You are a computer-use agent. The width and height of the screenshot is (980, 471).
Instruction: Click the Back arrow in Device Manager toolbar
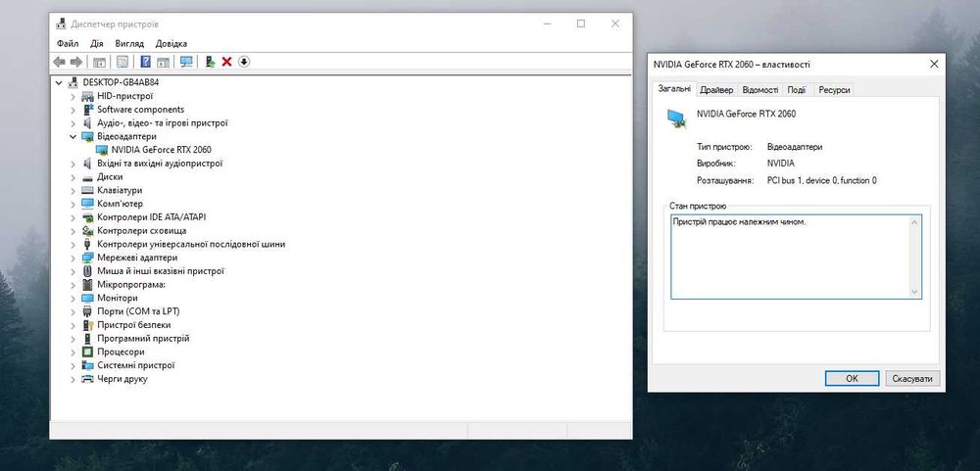point(60,62)
